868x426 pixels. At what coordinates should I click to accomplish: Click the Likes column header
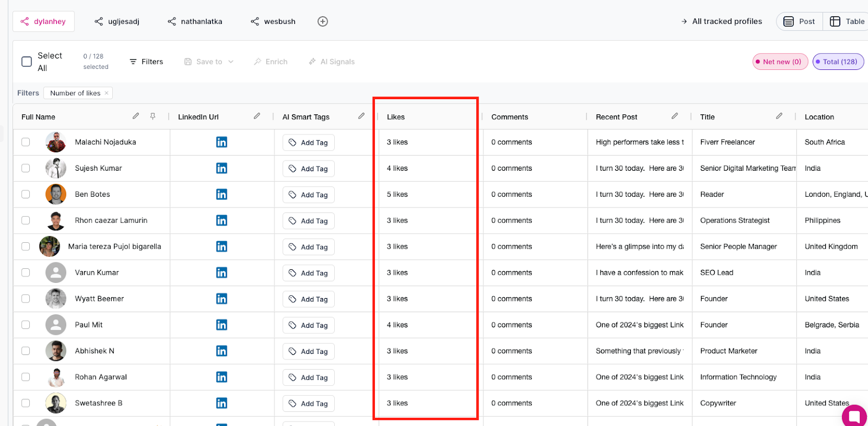395,117
